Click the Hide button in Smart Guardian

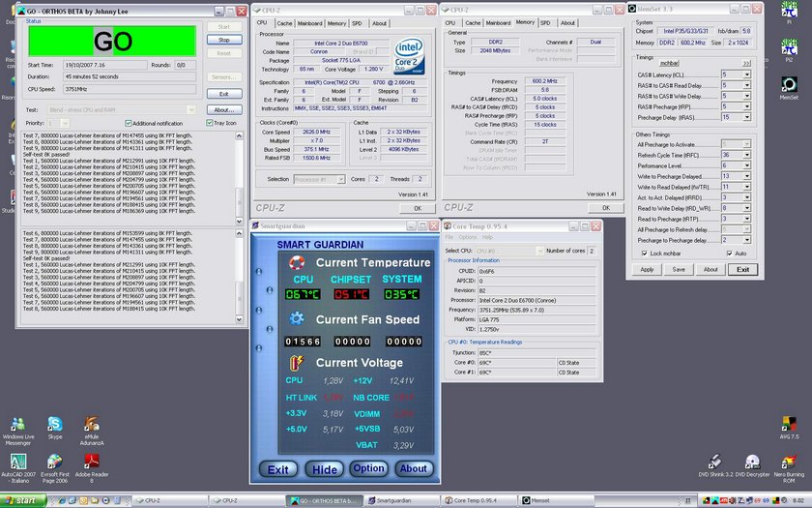(x=325, y=469)
